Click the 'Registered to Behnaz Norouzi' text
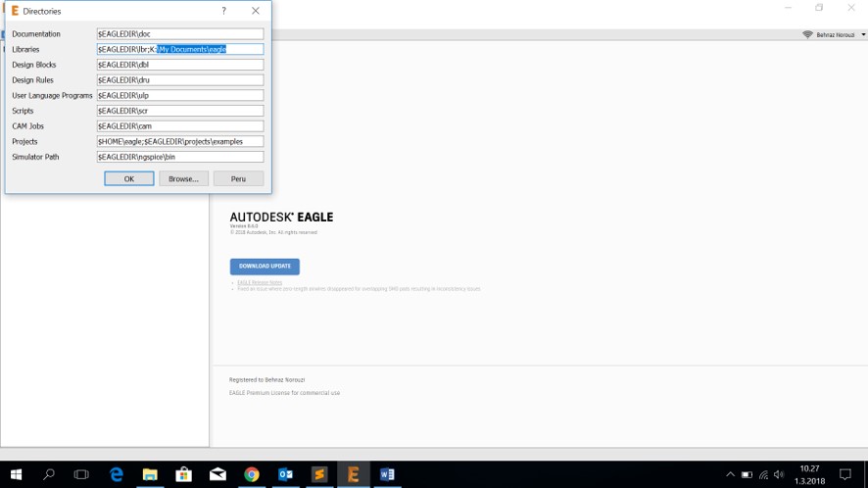 coord(266,380)
